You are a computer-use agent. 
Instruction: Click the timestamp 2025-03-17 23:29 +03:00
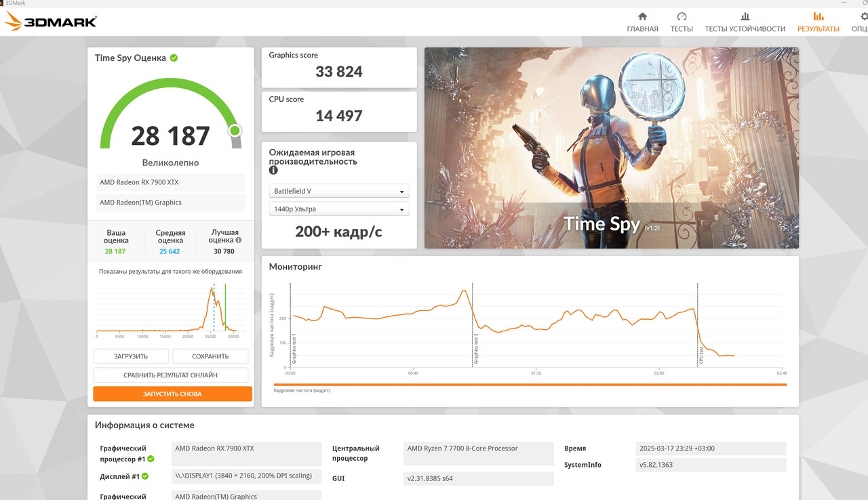pos(711,449)
